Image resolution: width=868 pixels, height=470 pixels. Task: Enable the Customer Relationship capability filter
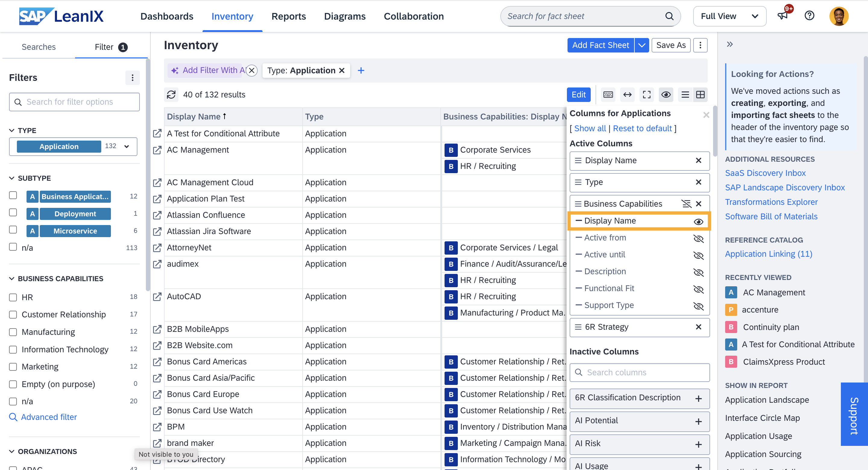(x=13, y=315)
